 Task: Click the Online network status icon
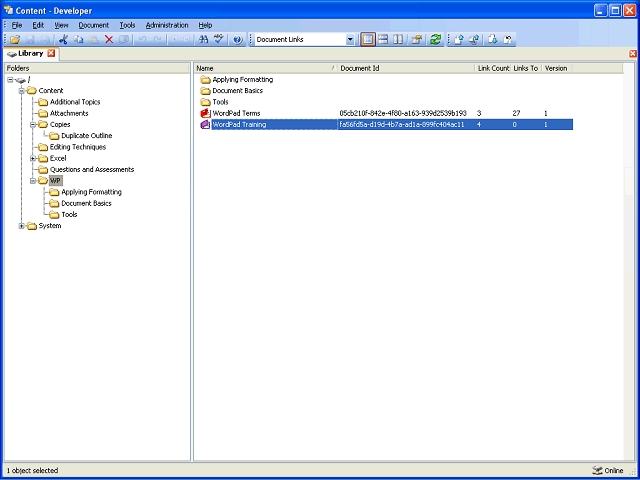pos(597,471)
